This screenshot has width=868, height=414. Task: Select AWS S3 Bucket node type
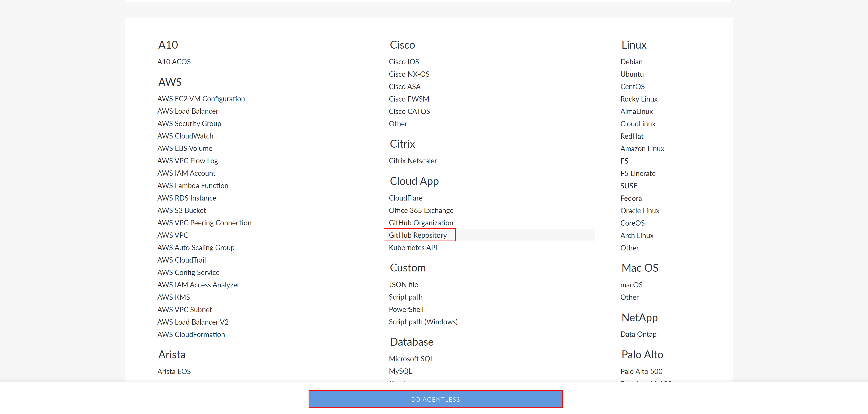click(x=182, y=210)
